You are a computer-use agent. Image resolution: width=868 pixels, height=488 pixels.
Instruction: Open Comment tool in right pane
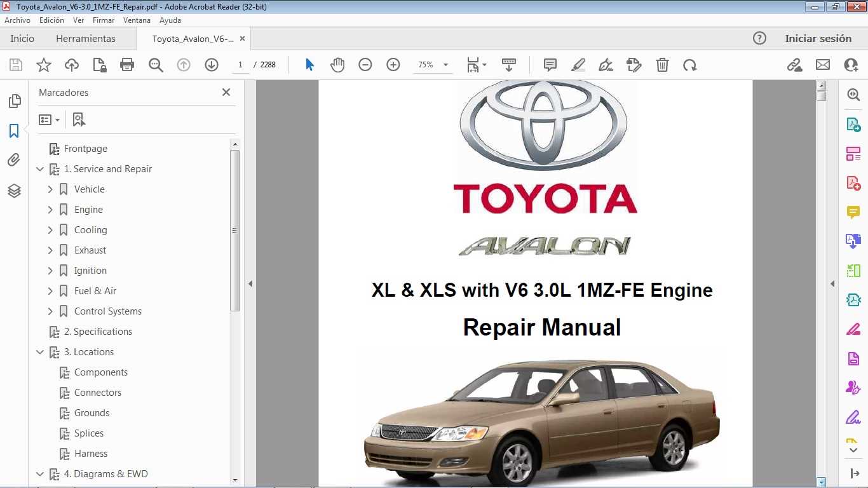[x=853, y=212]
